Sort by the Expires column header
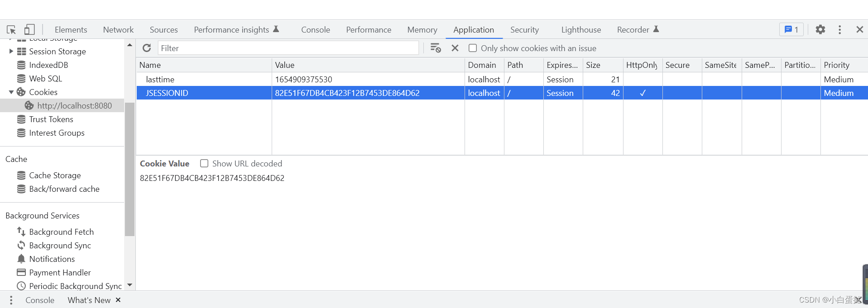Viewport: 868px width, 308px height. (563, 65)
